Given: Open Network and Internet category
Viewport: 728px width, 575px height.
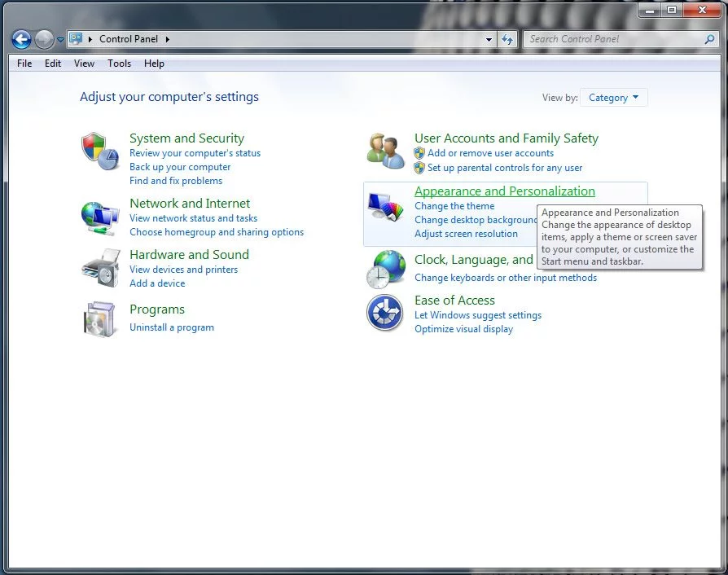Looking at the screenshot, I should pyautogui.click(x=190, y=204).
